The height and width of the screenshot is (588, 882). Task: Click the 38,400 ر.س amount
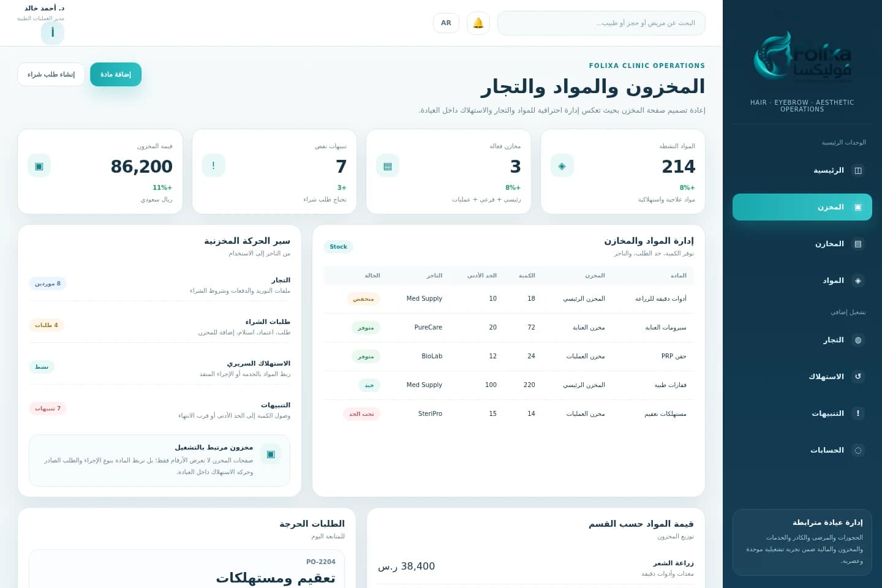coord(406,567)
